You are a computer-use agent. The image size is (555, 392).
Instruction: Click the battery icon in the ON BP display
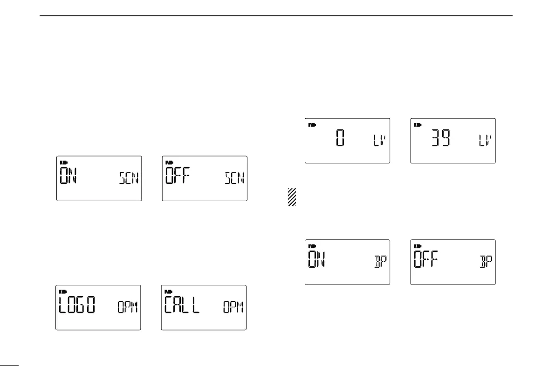(312, 246)
